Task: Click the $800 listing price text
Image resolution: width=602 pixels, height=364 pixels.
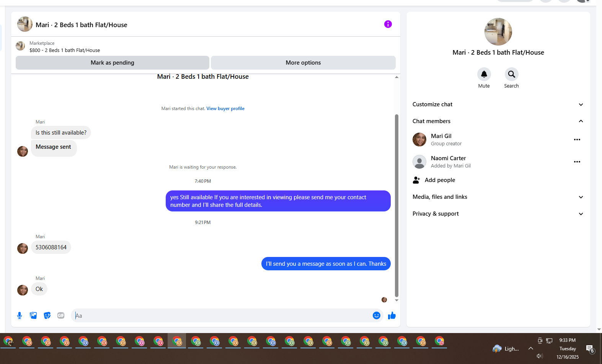Action: tap(65, 50)
